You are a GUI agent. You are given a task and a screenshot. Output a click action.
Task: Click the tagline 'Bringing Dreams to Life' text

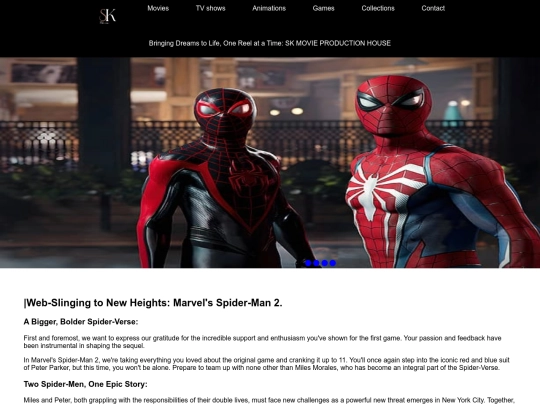pos(270,43)
